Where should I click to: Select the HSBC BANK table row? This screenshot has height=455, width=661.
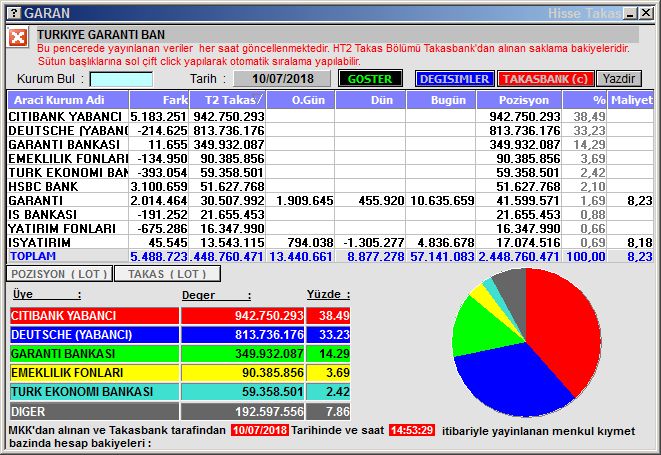330,186
